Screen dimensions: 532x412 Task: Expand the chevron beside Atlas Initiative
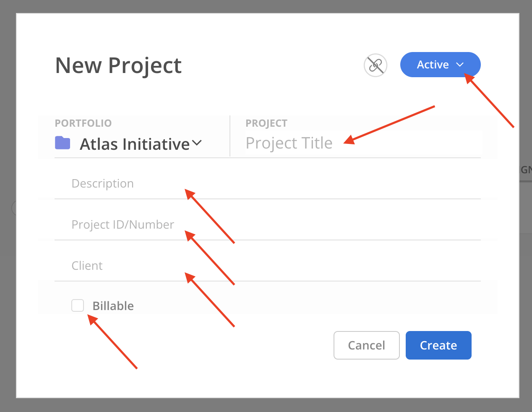[197, 143]
